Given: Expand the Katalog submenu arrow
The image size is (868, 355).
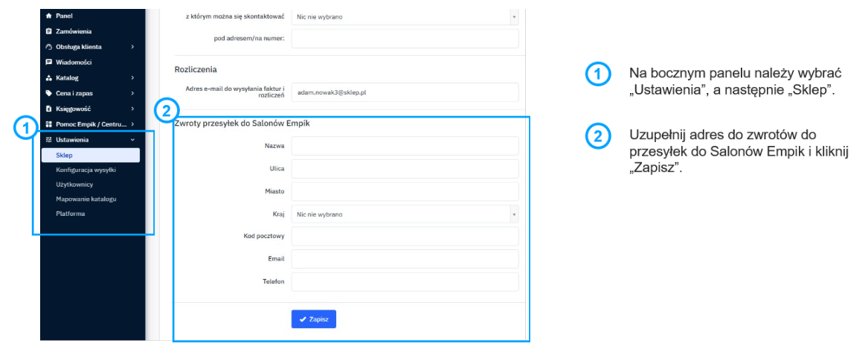Looking at the screenshot, I should [132, 77].
